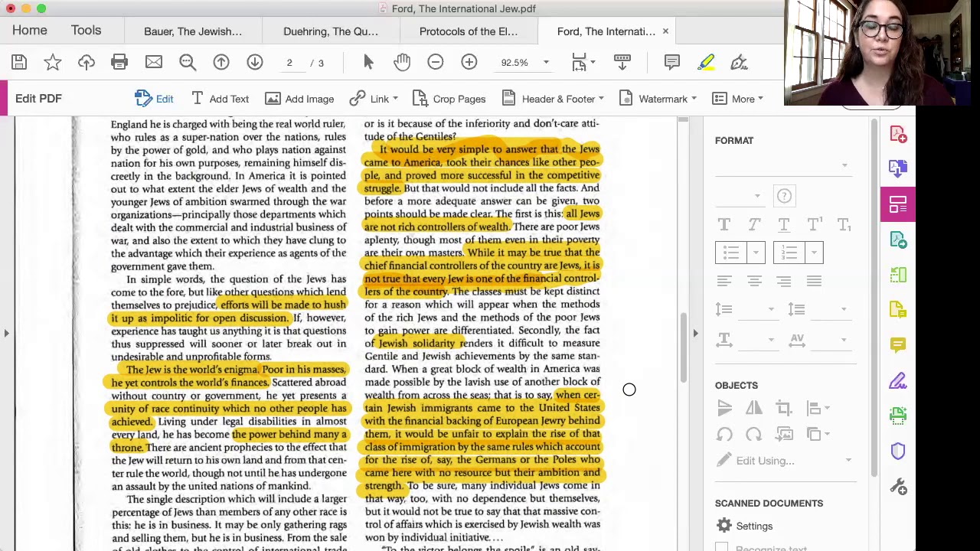Open Organize Pages tool in right sidebar
980x551 pixels.
(x=898, y=275)
